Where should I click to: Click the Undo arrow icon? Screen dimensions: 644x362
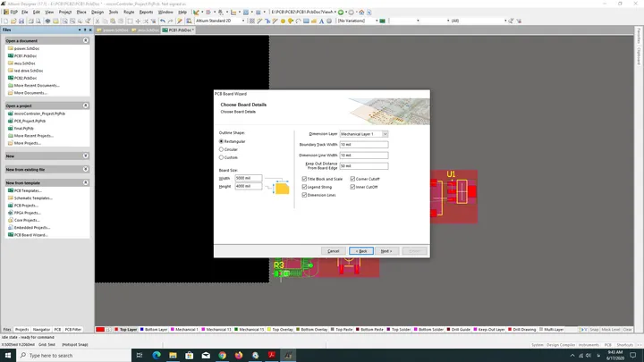(x=163, y=21)
